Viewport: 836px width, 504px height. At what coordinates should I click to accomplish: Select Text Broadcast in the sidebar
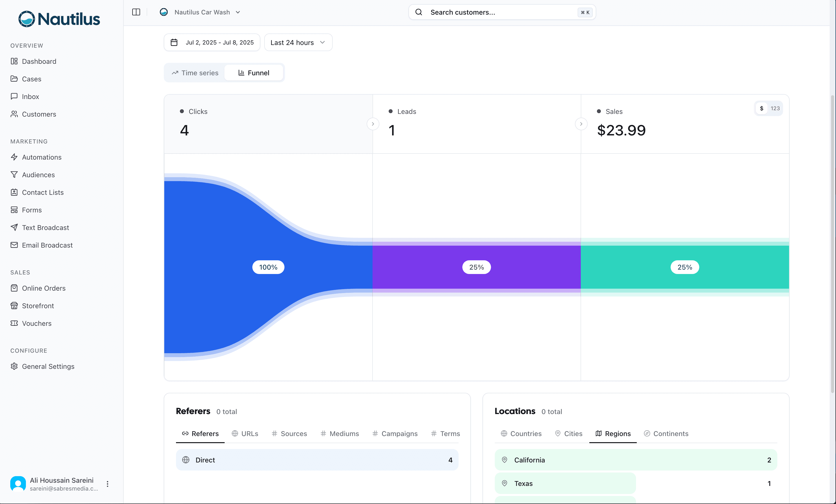tap(45, 228)
